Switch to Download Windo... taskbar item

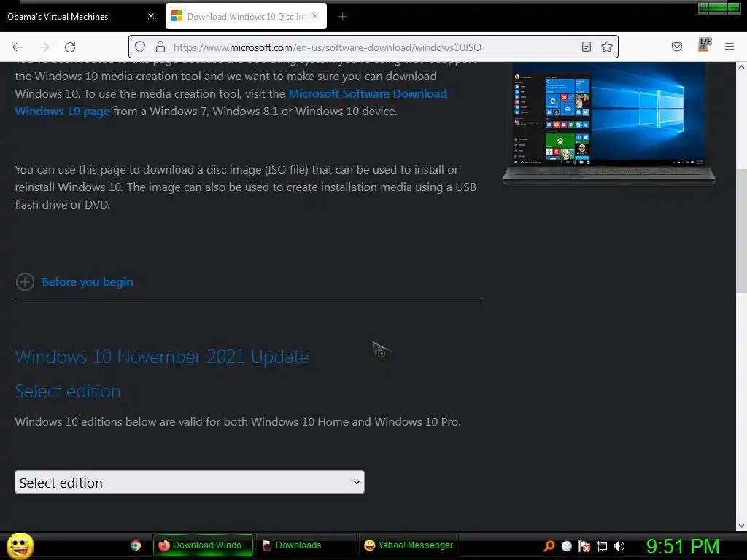point(204,545)
